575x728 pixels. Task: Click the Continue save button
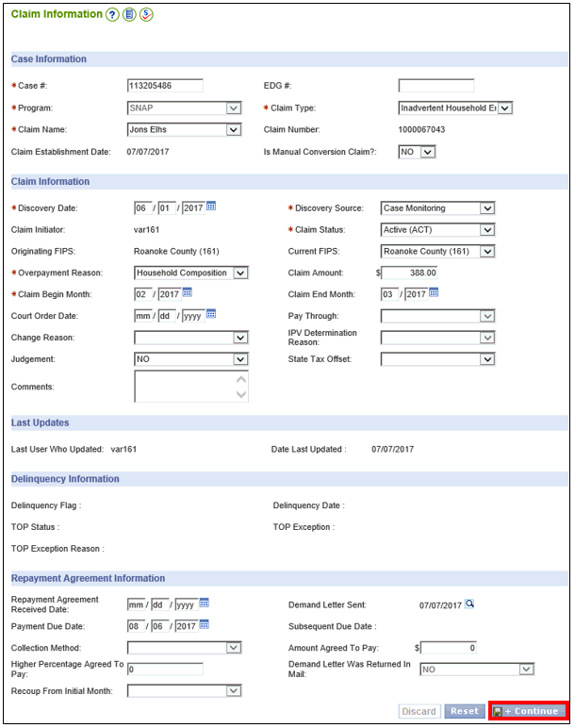tap(528, 711)
